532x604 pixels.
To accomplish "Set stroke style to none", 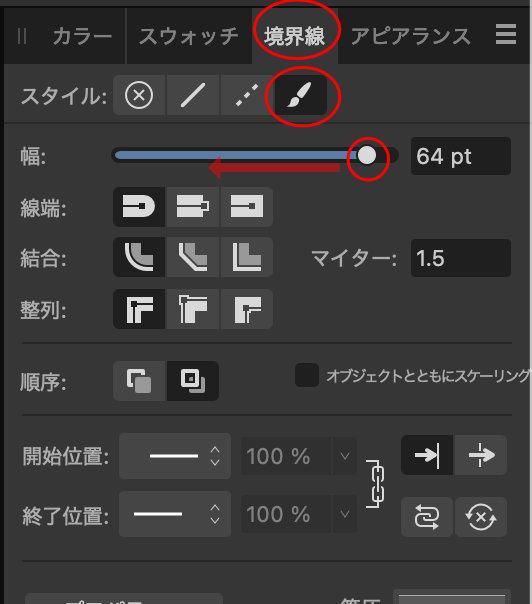I will tap(139, 95).
